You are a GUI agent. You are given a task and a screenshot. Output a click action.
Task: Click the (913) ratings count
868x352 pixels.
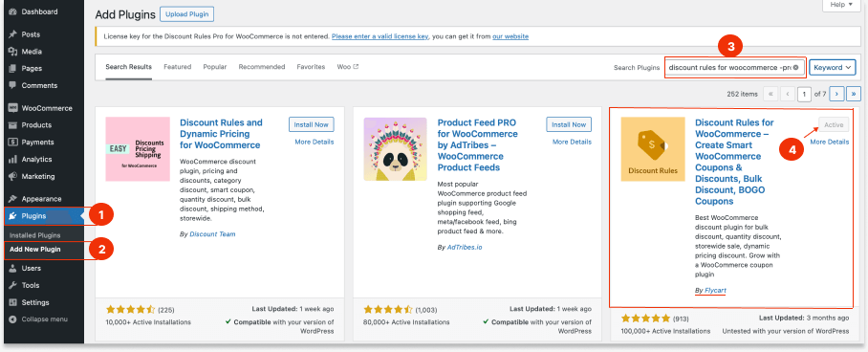click(682, 319)
